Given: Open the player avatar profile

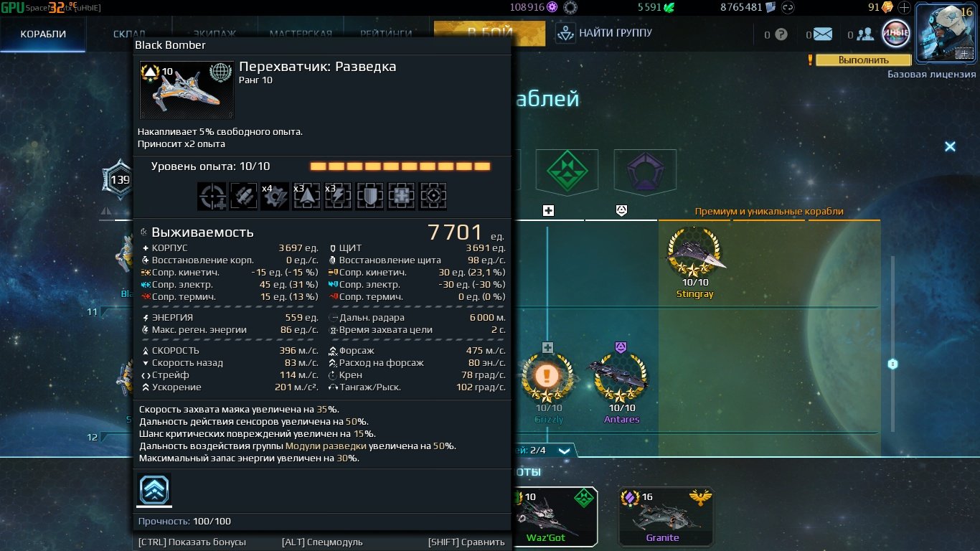Looking at the screenshot, I should [x=945, y=33].
